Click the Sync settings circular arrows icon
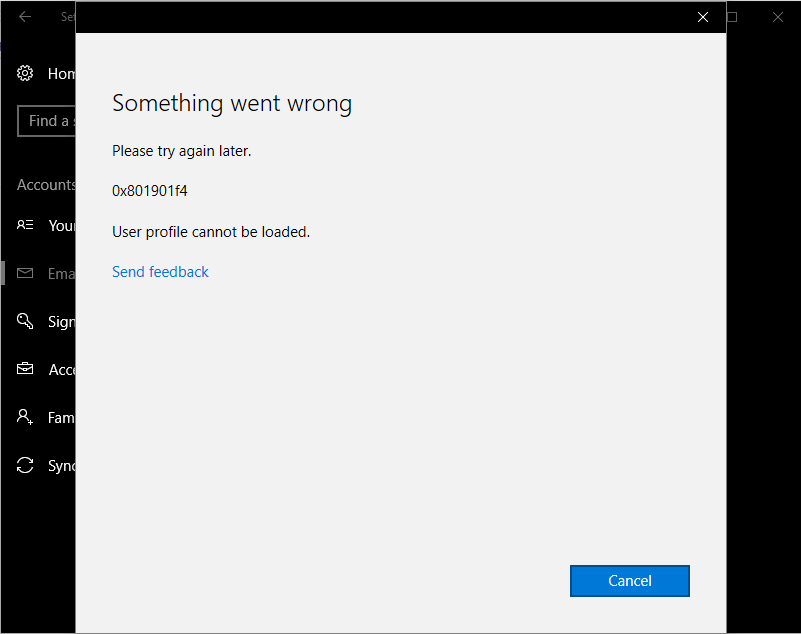 [25, 465]
